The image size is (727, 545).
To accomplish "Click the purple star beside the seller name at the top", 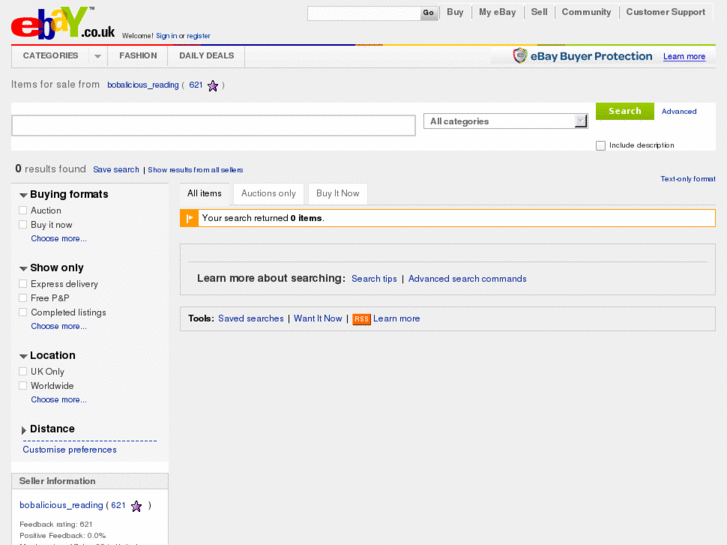I will 213,86.
